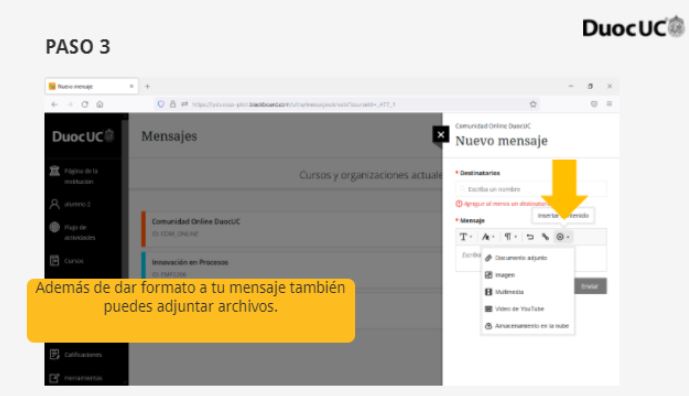689x396 pixels.
Task: Click the insert link icon
Action: (545, 236)
